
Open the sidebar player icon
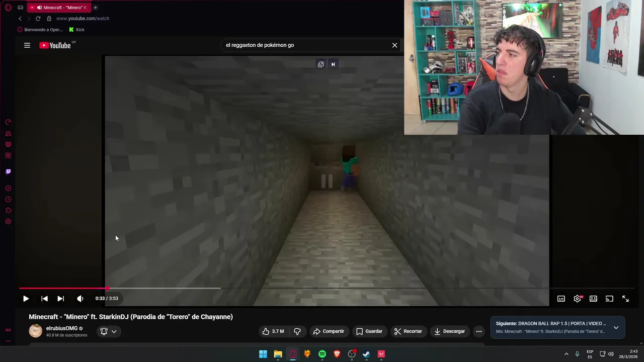8,188
